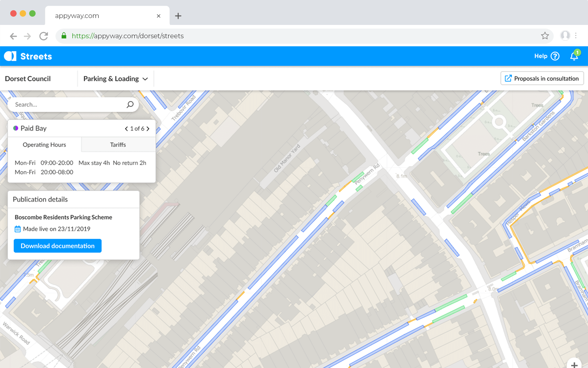
Task: Go to previous Paid Bay result
Action: click(126, 129)
